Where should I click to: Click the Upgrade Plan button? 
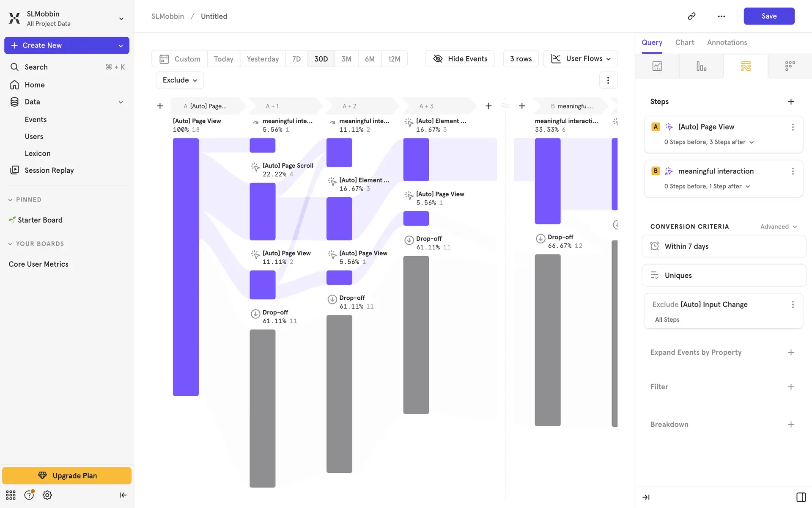pos(67,475)
